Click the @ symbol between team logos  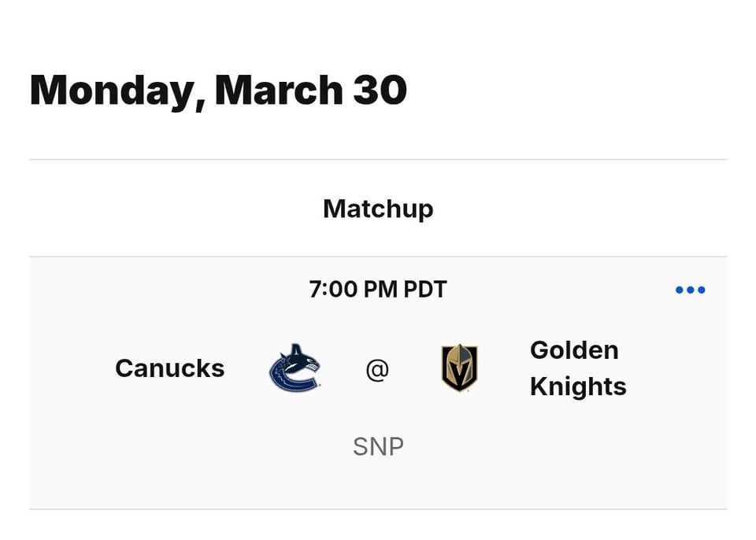tap(377, 369)
